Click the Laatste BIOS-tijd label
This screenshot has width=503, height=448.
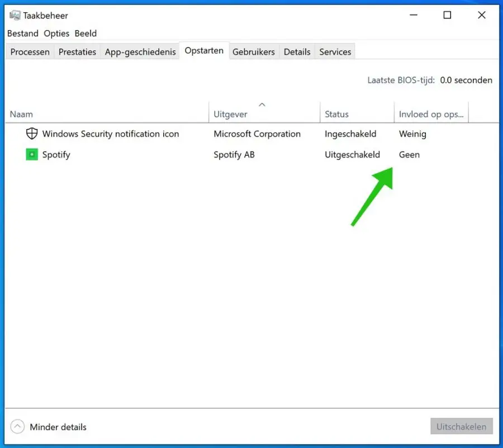click(401, 80)
